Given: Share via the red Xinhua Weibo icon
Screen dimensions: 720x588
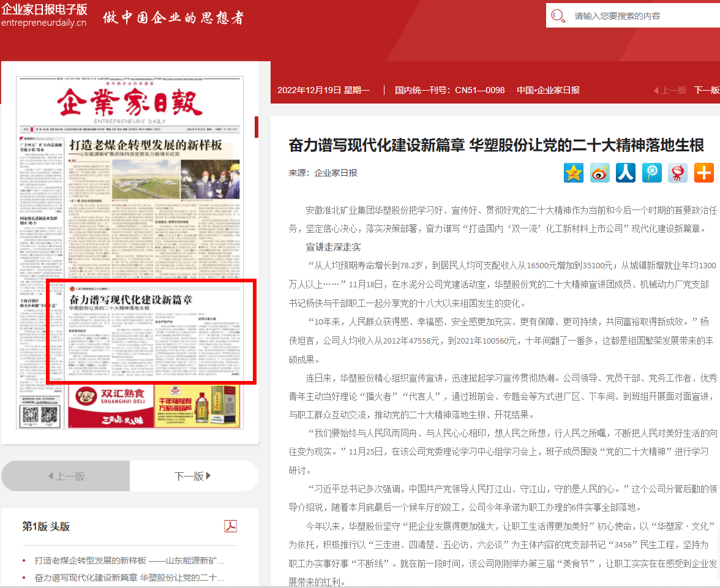Looking at the screenshot, I should (678, 173).
